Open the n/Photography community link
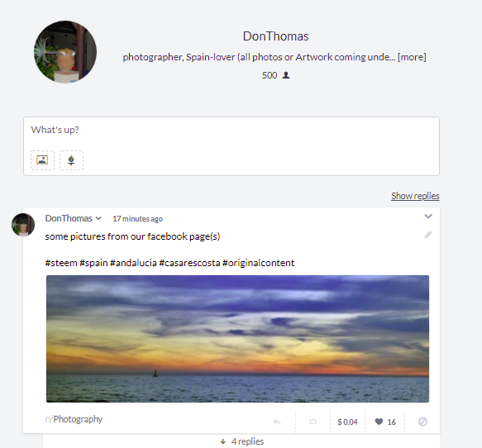This screenshot has width=482, height=448. [x=74, y=419]
